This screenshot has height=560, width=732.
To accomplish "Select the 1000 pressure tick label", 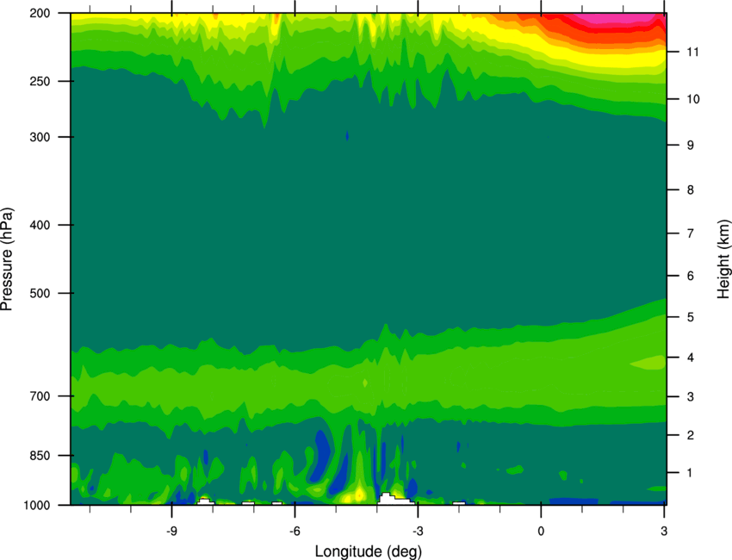I will click(37, 506).
